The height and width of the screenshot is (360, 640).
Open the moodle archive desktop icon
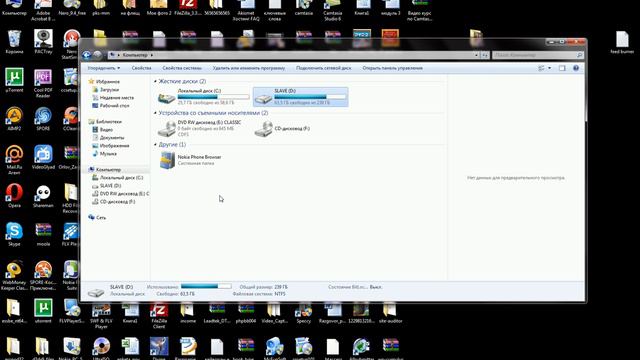[43, 234]
